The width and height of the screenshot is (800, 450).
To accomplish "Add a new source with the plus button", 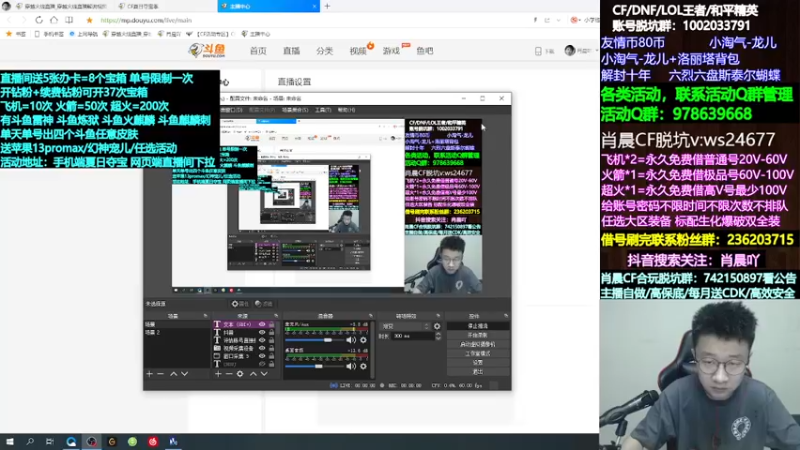I will coord(218,374).
